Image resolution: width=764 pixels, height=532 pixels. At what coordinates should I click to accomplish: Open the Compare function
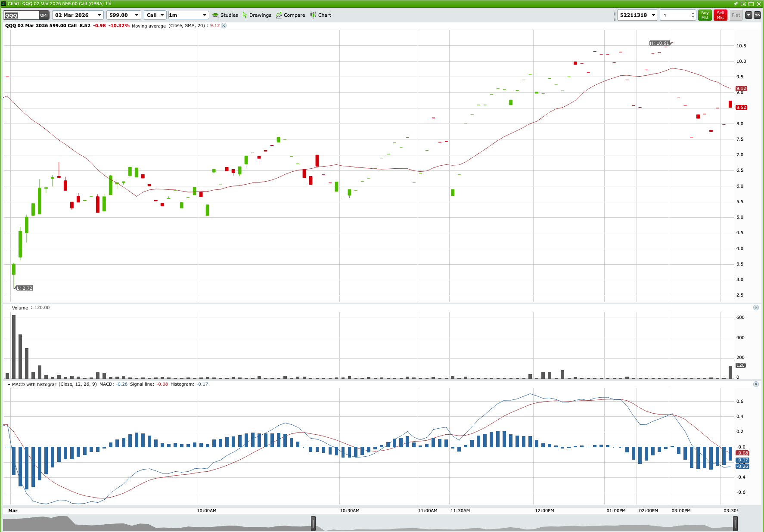click(290, 15)
